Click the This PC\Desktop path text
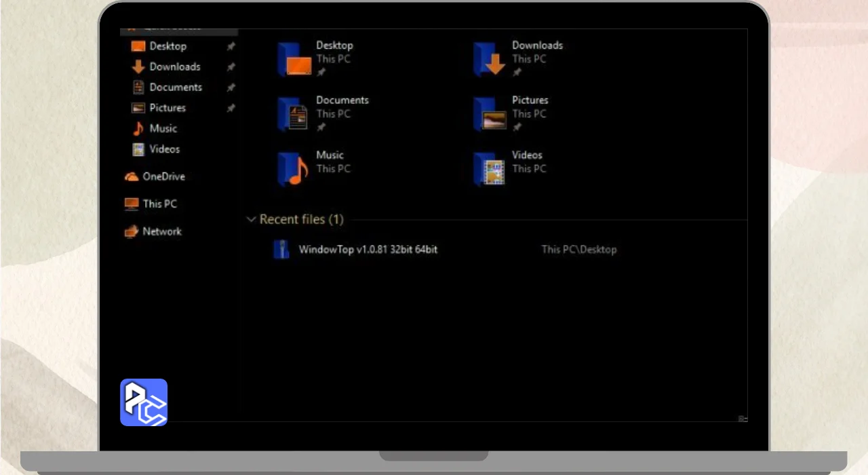868x475 pixels. (x=579, y=250)
